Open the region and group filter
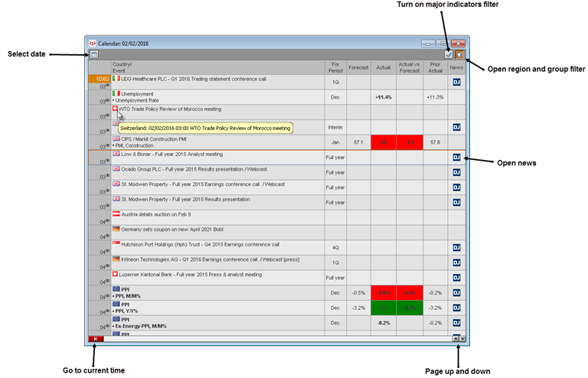 point(459,55)
